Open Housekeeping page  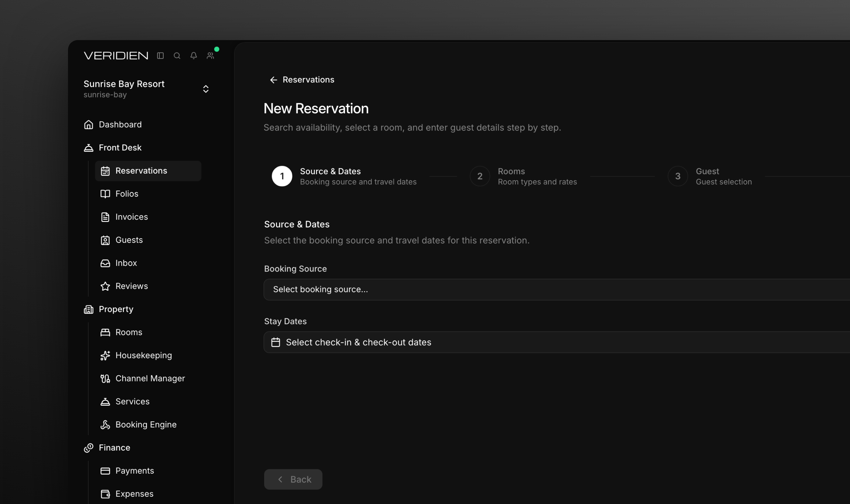point(144,356)
